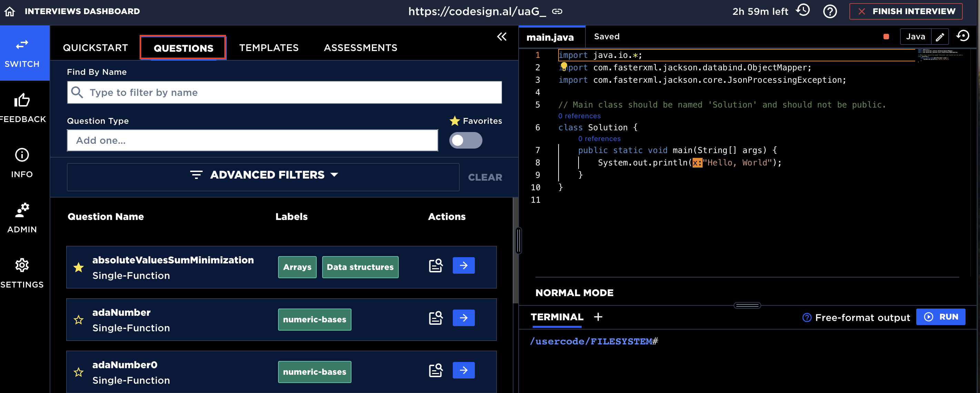The height and width of the screenshot is (393, 980).
Task: Expand the ADVANCED FILTERS dropdown
Action: click(263, 177)
